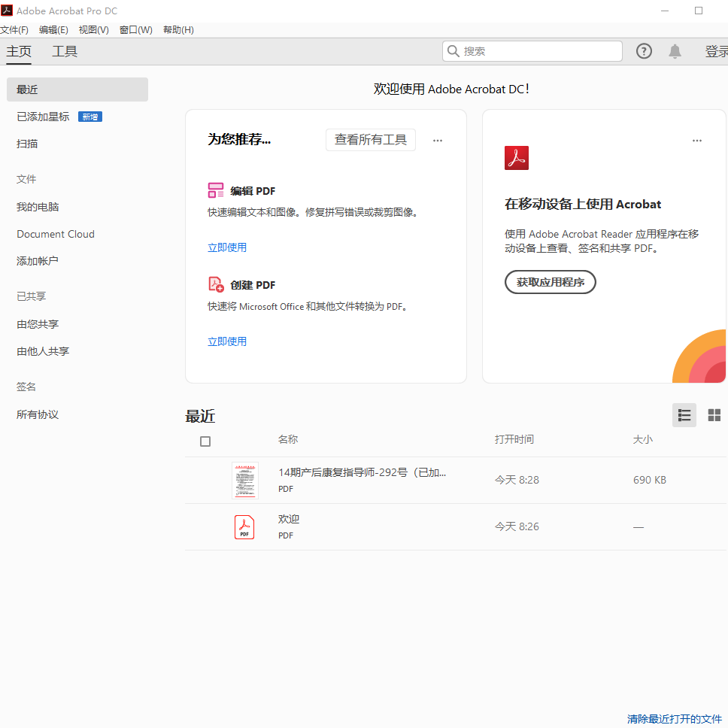Click the 新增 badge next to 已添加星标

coord(90,117)
